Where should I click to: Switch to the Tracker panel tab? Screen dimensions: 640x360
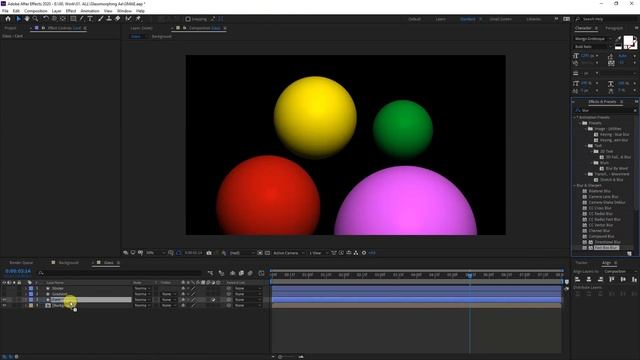point(581,263)
